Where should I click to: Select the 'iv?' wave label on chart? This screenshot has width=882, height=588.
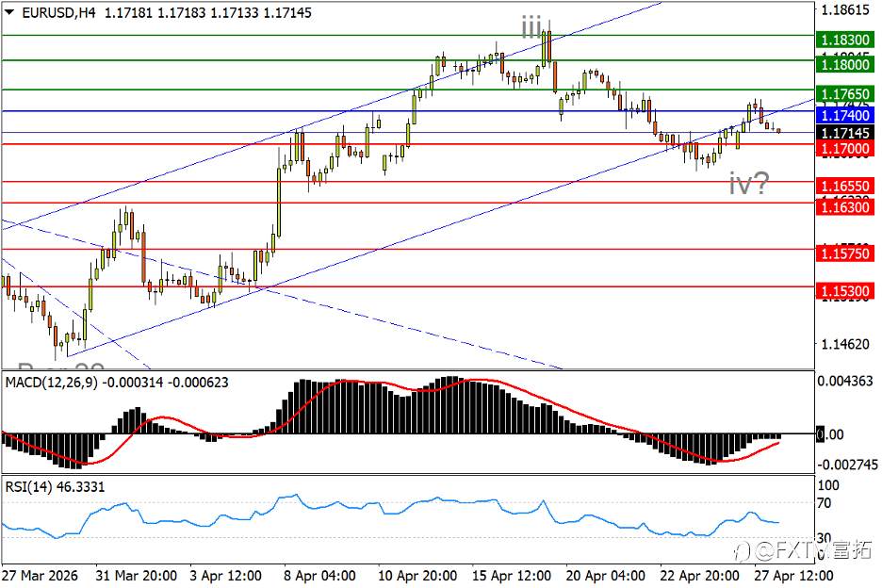(x=749, y=183)
